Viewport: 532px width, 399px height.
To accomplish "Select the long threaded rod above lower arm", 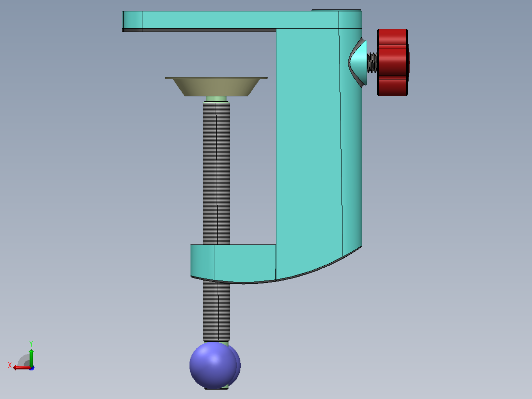I will (217, 173).
